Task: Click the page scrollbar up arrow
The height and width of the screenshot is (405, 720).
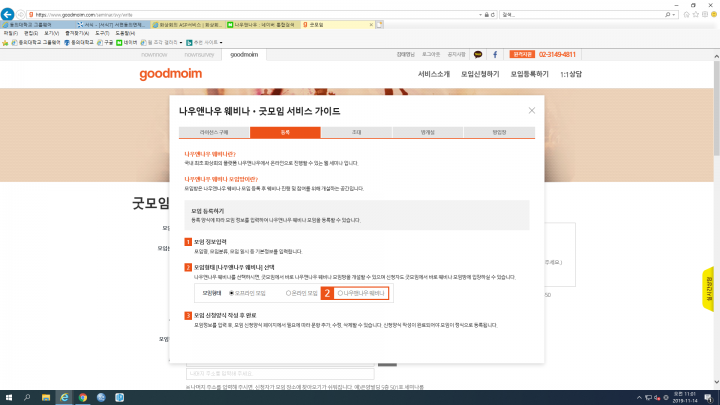Action: (x=716, y=56)
